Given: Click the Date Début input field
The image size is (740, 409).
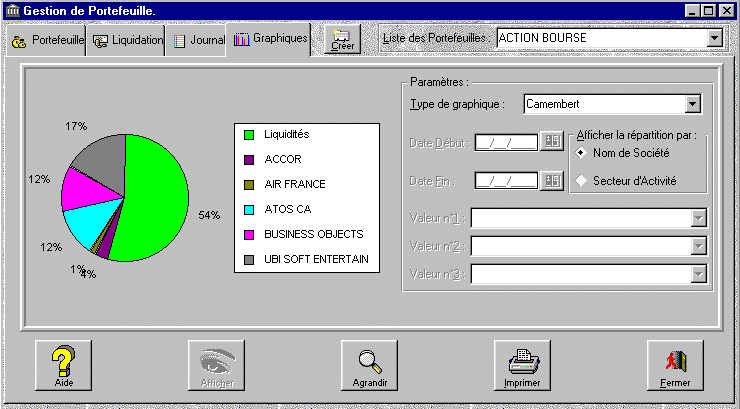Looking at the screenshot, I should (506, 141).
